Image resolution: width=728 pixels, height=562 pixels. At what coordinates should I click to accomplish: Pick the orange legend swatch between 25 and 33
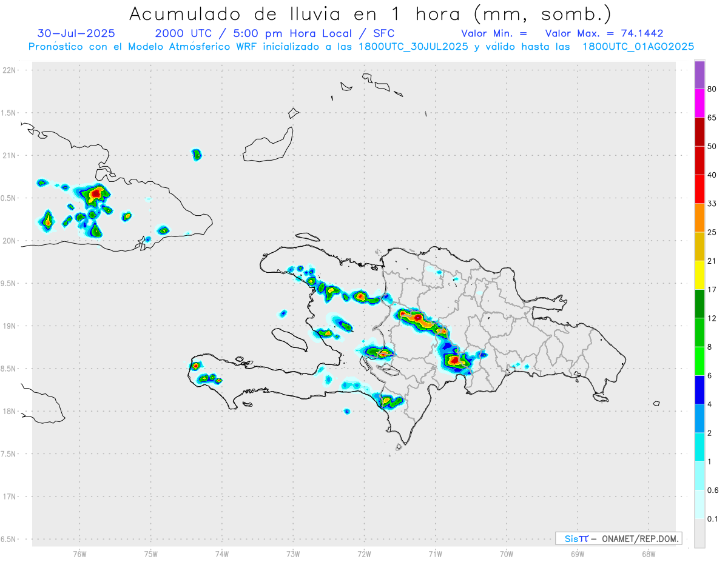[699, 218]
